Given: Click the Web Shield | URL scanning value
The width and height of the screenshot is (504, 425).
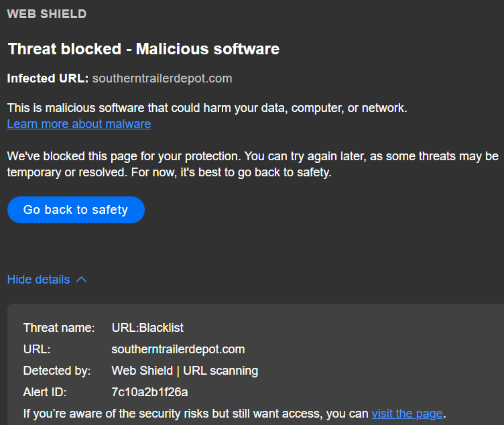Looking at the screenshot, I should [x=185, y=371].
